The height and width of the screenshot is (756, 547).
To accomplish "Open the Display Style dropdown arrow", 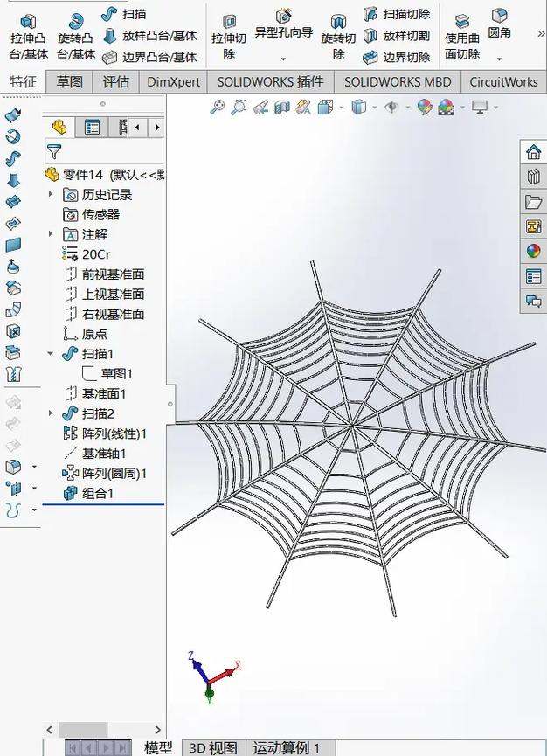I will click(375, 107).
